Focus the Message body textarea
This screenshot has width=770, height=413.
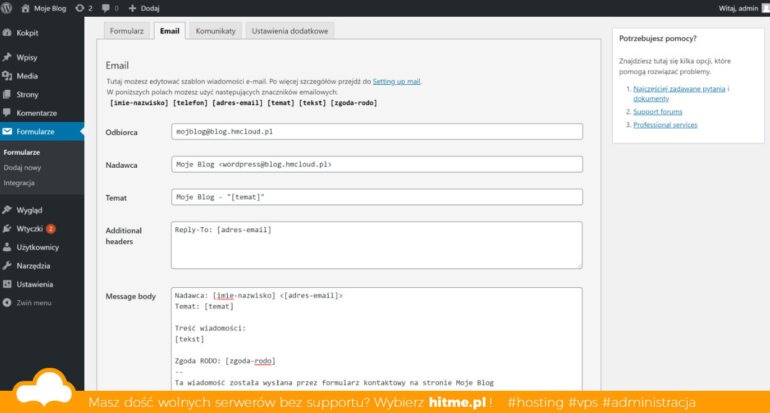[x=377, y=339]
